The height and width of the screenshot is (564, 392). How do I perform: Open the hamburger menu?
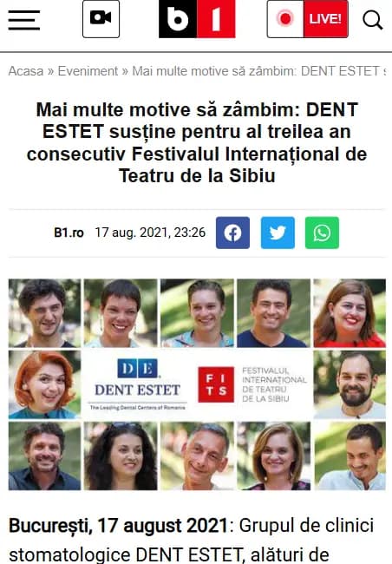(x=23, y=20)
